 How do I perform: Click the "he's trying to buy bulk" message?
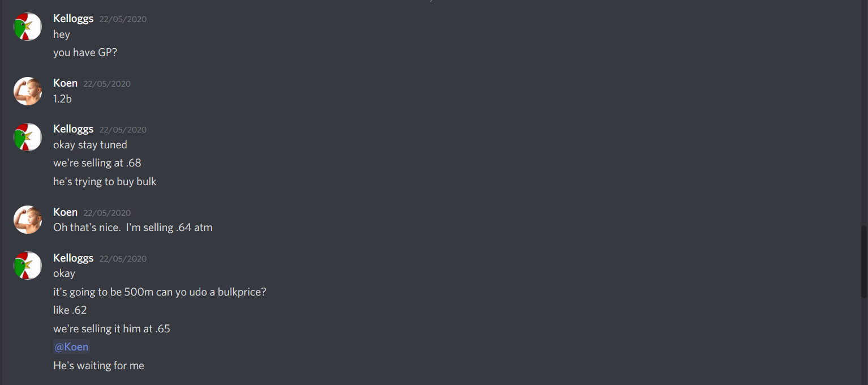click(105, 182)
